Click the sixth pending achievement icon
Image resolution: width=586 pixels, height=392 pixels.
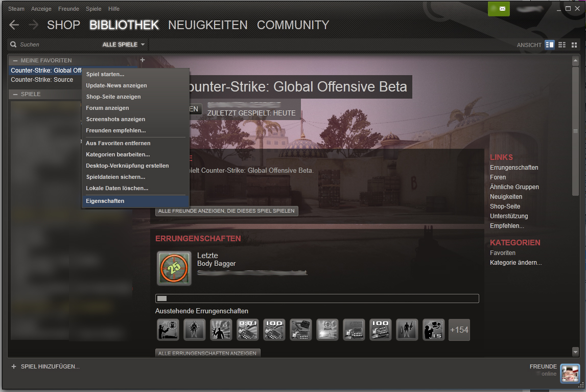300,330
